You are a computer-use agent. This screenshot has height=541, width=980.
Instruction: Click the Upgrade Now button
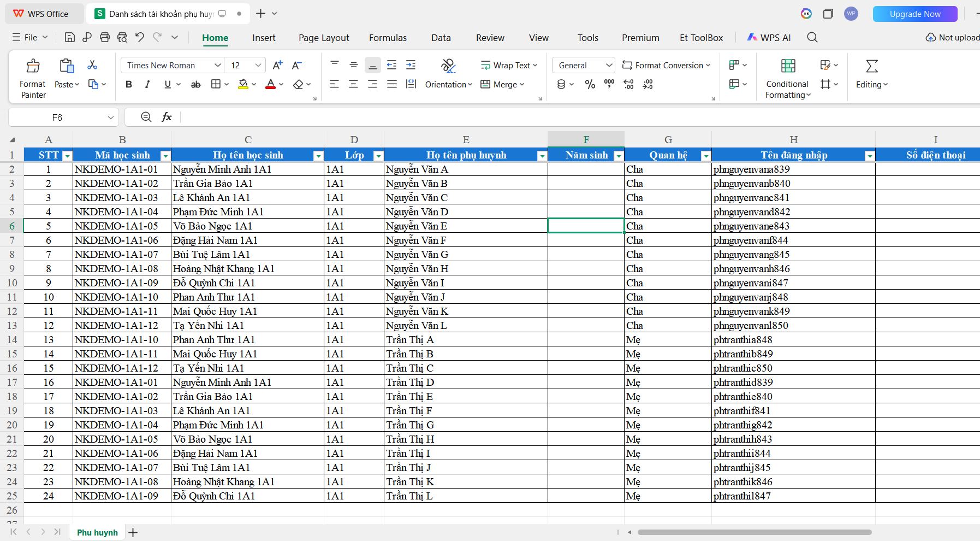915,14
